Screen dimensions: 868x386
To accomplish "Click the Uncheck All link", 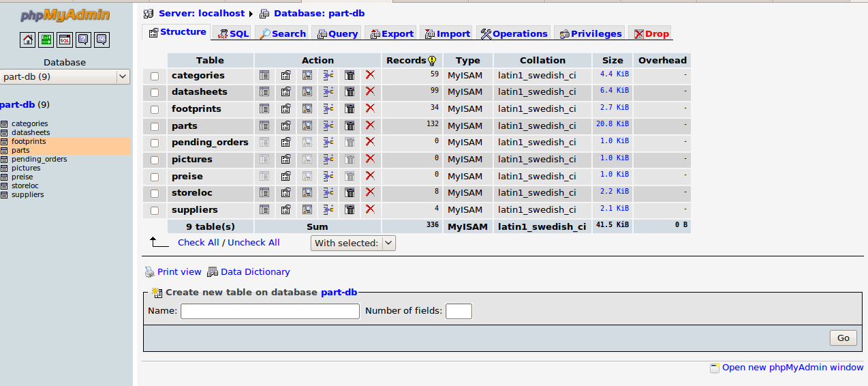I will [253, 243].
